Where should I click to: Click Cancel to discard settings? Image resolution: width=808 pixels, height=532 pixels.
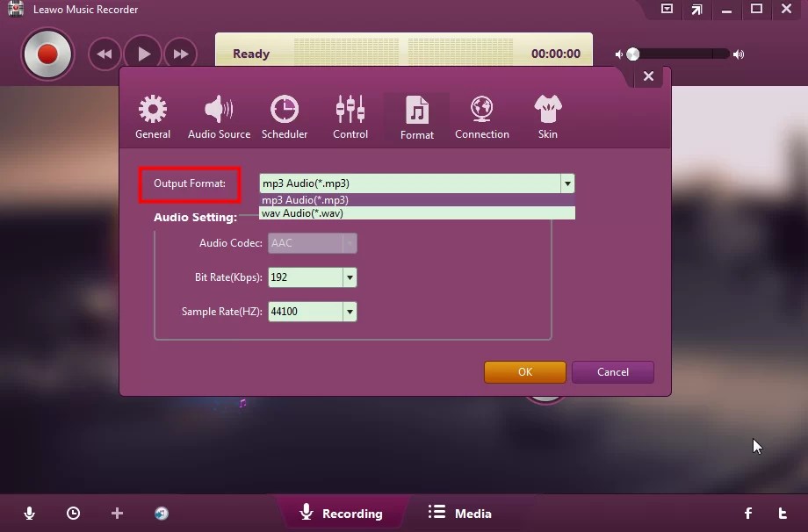click(x=613, y=372)
